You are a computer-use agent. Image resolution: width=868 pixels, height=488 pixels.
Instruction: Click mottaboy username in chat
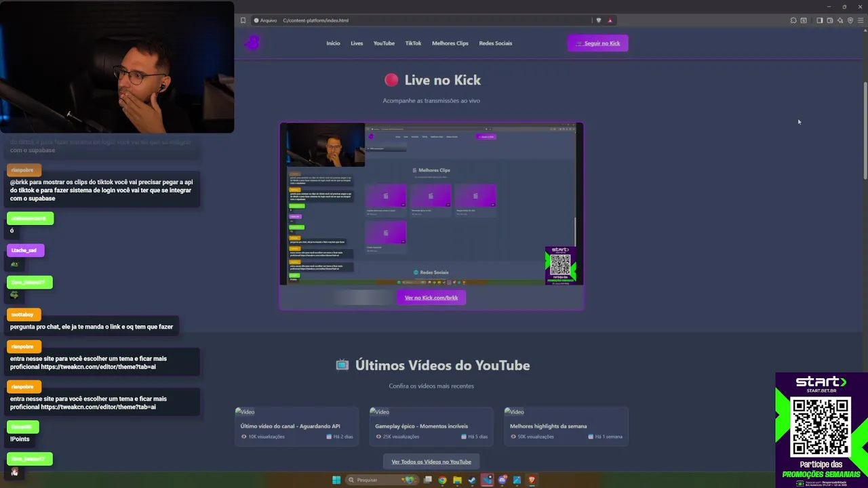pos(23,314)
